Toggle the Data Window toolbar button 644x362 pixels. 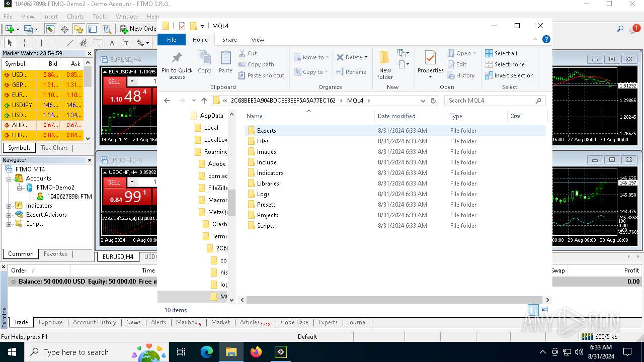(65, 29)
